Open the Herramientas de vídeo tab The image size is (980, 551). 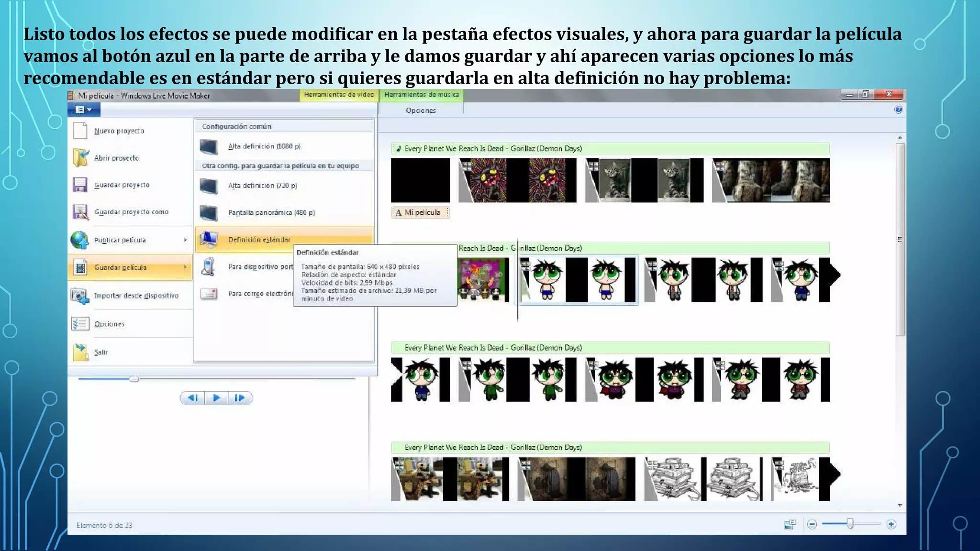click(x=339, y=95)
